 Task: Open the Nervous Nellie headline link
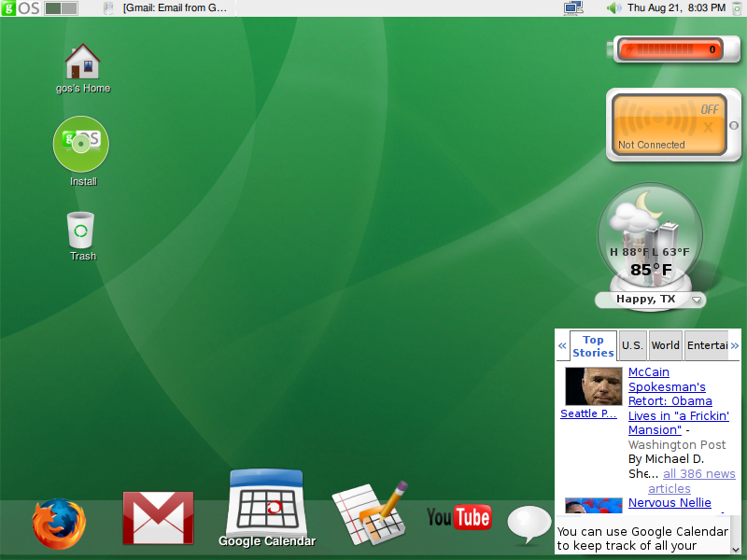click(669, 503)
